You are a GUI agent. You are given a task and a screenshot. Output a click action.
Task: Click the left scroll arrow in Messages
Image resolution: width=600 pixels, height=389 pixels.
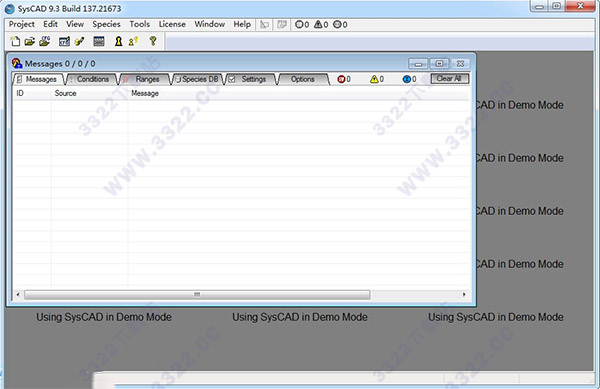coord(18,295)
